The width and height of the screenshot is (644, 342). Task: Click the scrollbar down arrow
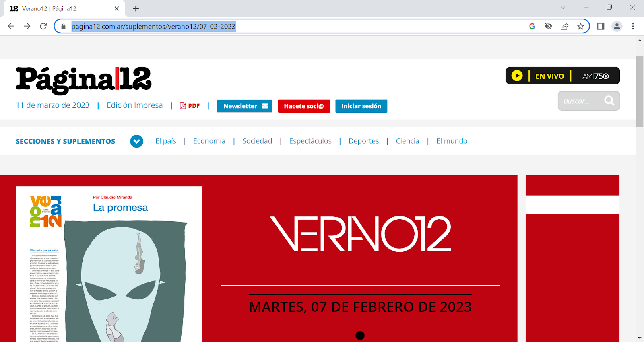coord(640,338)
